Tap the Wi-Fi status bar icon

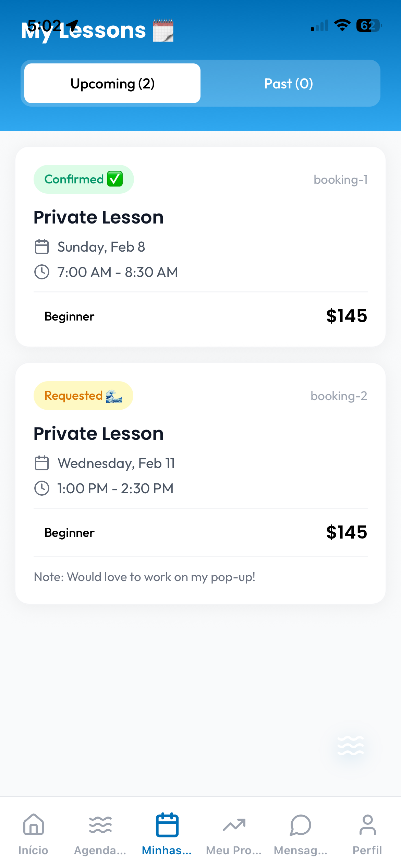click(342, 25)
